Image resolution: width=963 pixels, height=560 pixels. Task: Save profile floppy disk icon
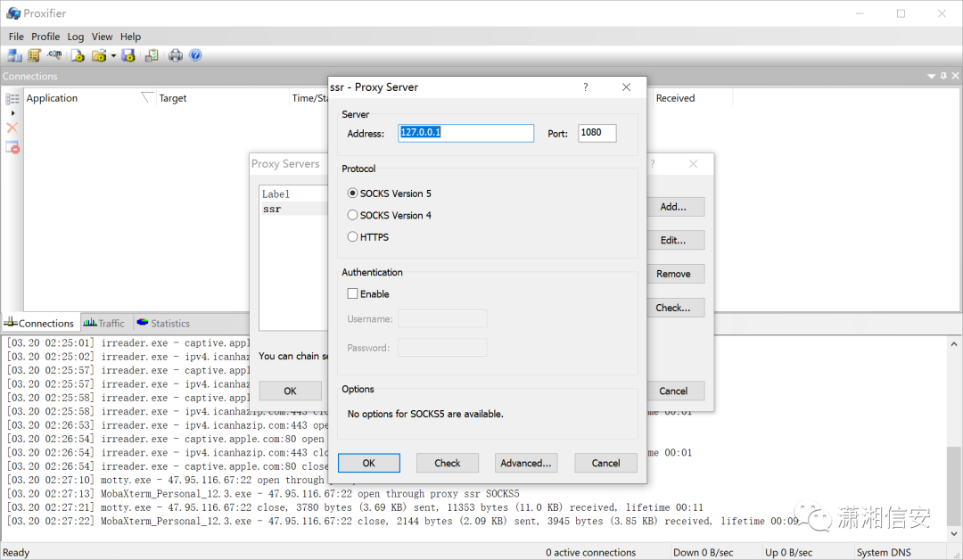pos(128,56)
